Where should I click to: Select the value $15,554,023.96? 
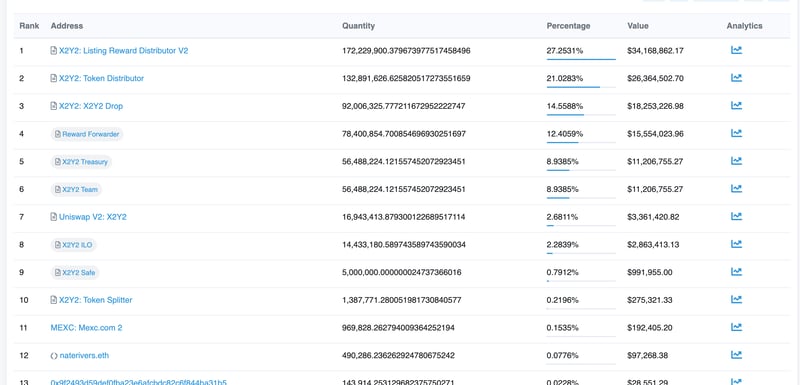point(655,134)
